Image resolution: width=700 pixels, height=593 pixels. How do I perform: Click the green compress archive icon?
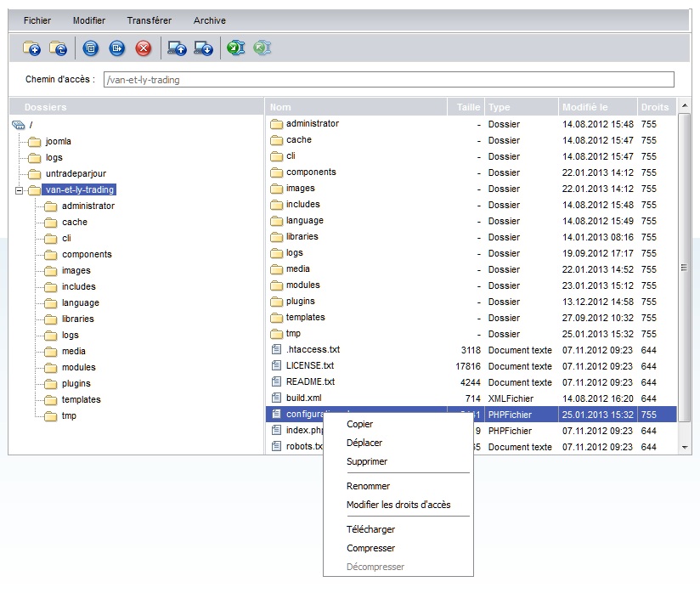coord(235,48)
